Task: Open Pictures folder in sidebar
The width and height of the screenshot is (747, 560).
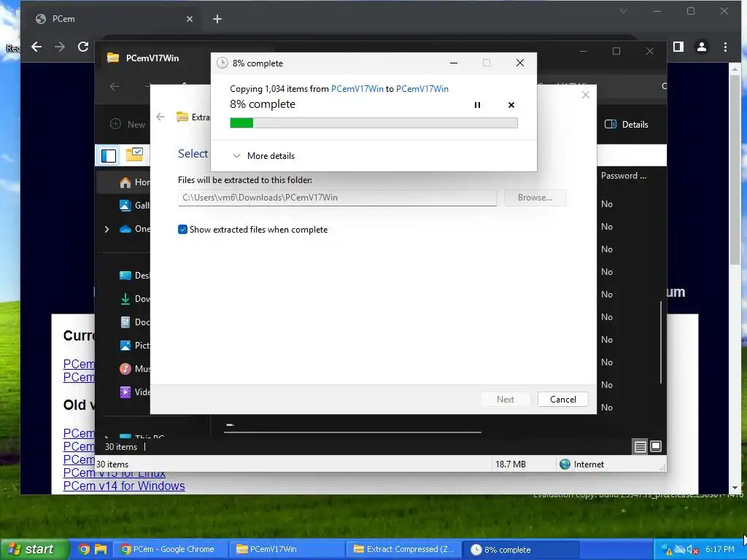Action: click(x=135, y=346)
